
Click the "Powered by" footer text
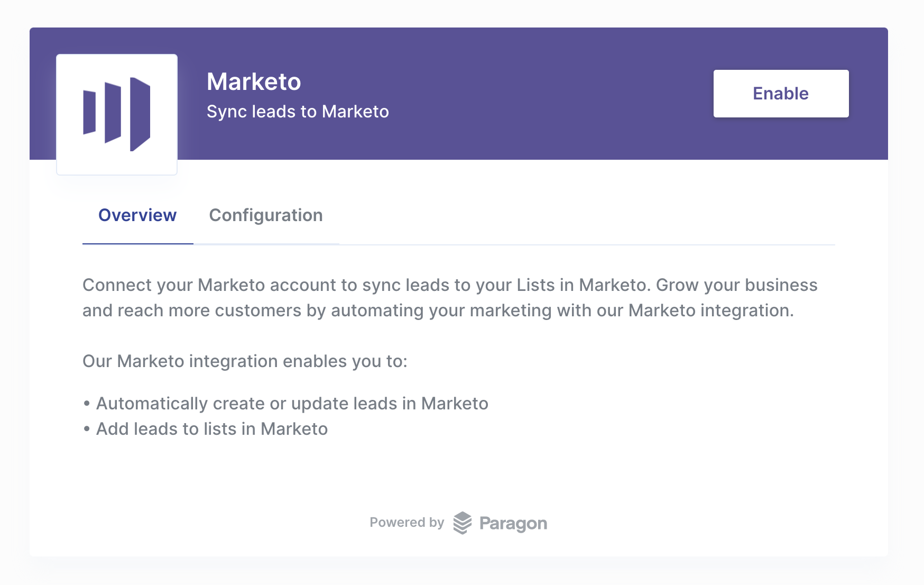tap(406, 523)
